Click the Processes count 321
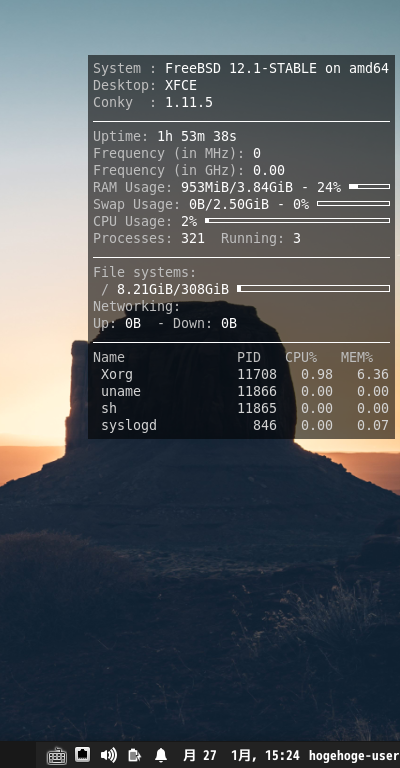This screenshot has width=400, height=768. tap(193, 239)
